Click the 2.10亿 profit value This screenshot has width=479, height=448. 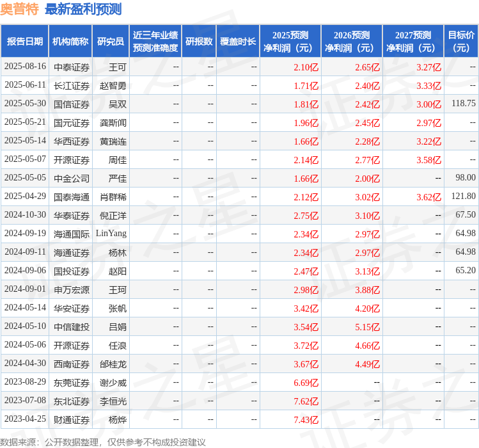pos(306,67)
